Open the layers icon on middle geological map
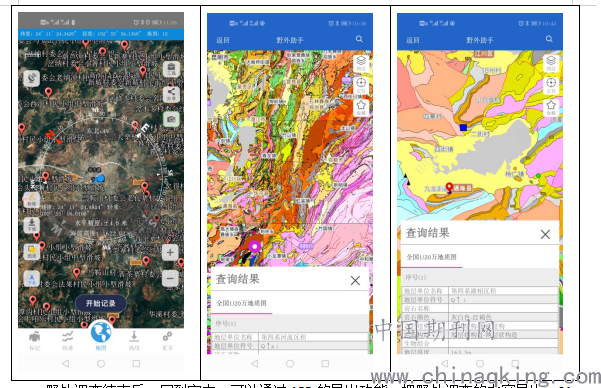Viewport: 601px width, 388px height. pyautogui.click(x=361, y=63)
